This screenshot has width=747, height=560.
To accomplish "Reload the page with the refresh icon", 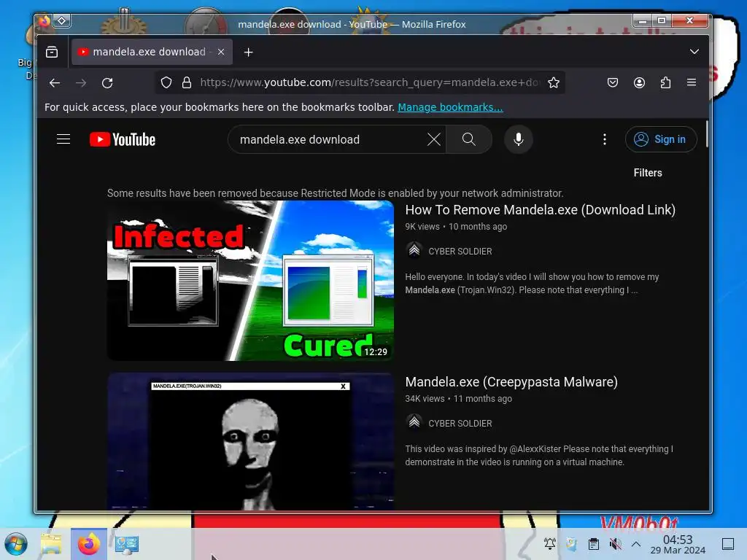I will click(x=107, y=83).
